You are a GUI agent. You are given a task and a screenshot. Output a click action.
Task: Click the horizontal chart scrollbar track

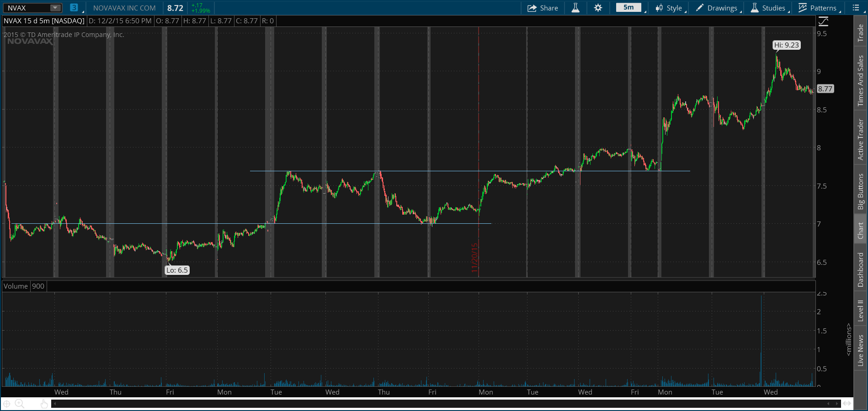tap(439, 404)
